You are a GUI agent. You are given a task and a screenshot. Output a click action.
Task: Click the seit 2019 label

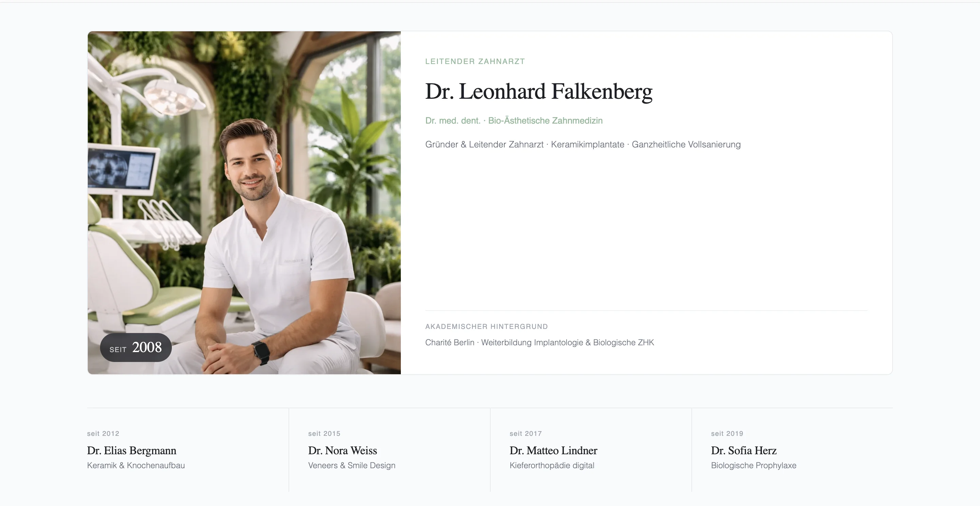coord(727,433)
